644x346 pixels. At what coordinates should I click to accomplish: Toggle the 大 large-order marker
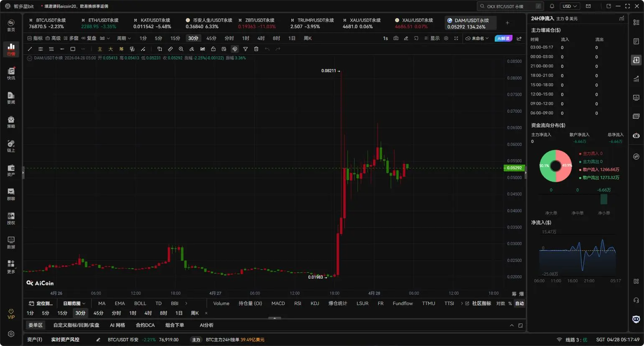tap(111, 49)
